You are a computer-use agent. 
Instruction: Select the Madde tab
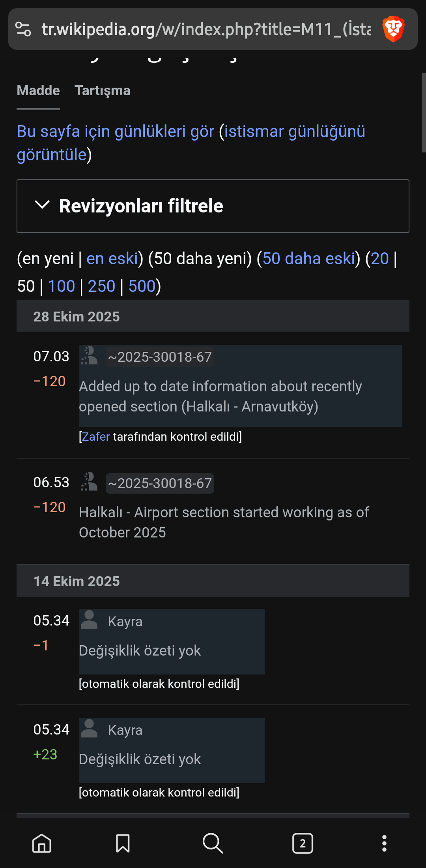[37, 90]
